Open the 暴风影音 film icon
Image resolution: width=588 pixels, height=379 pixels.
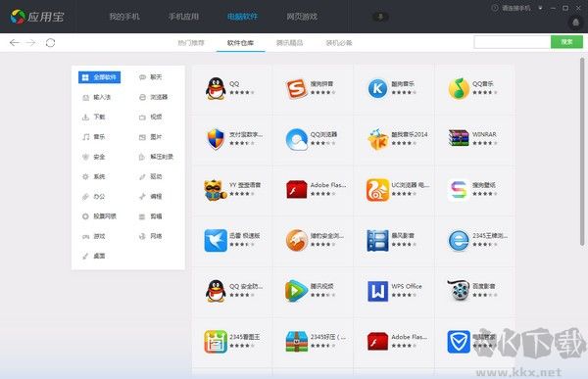pyautogui.click(x=377, y=240)
